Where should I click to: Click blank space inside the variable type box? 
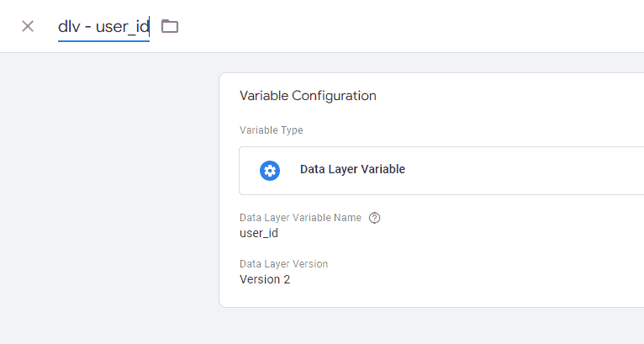(x=525, y=171)
